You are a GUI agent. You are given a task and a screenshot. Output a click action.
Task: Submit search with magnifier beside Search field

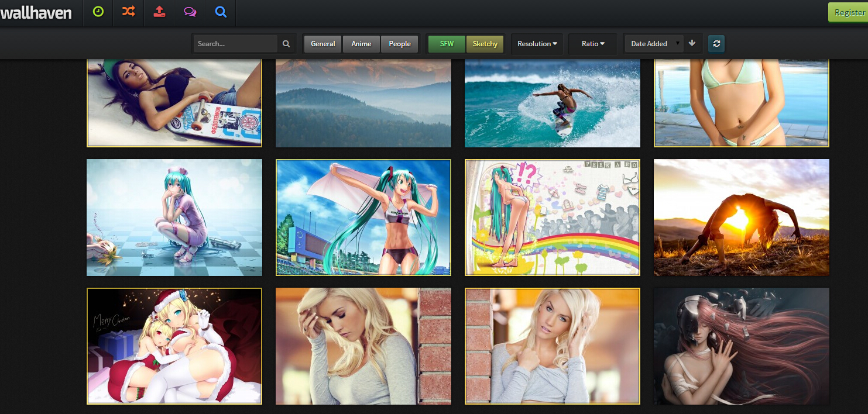coord(286,44)
